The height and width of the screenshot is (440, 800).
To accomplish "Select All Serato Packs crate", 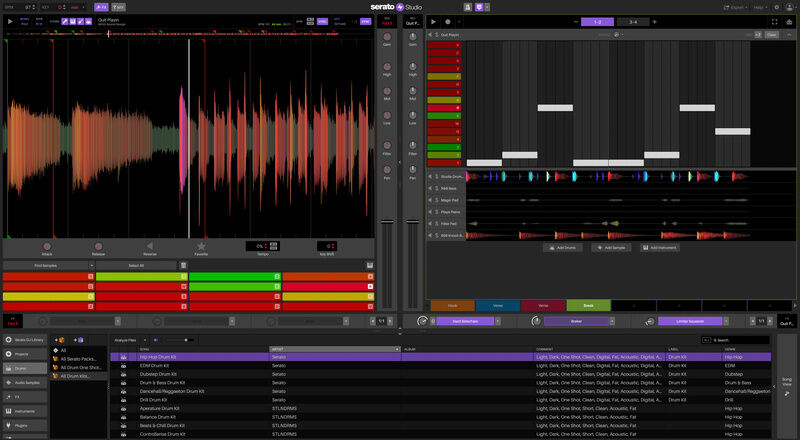I will coord(78,359).
